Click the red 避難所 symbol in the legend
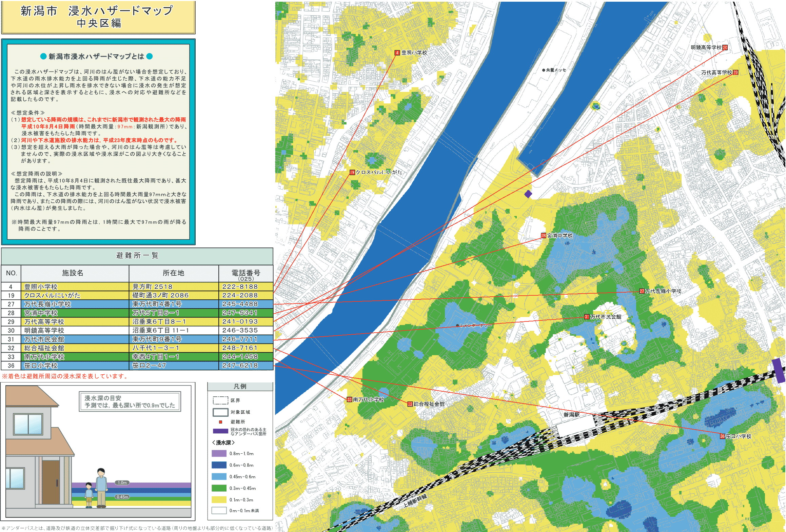This screenshot has width=786, height=532. click(220, 422)
